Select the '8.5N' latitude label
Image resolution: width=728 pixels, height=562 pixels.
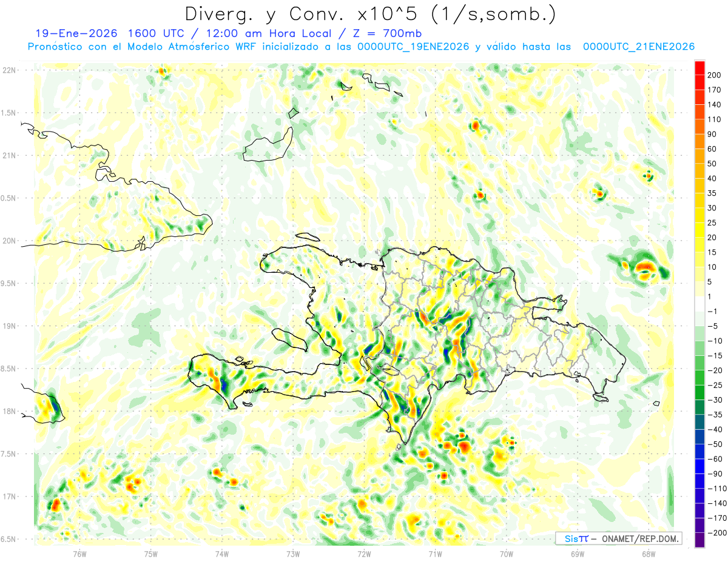point(9,369)
